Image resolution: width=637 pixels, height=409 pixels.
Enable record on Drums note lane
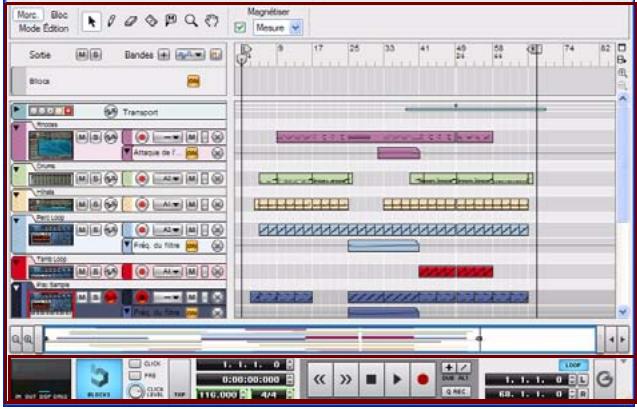click(x=141, y=178)
